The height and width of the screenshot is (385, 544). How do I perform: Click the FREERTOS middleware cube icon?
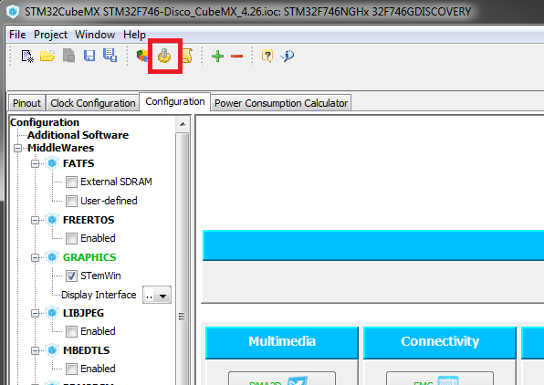click(52, 220)
